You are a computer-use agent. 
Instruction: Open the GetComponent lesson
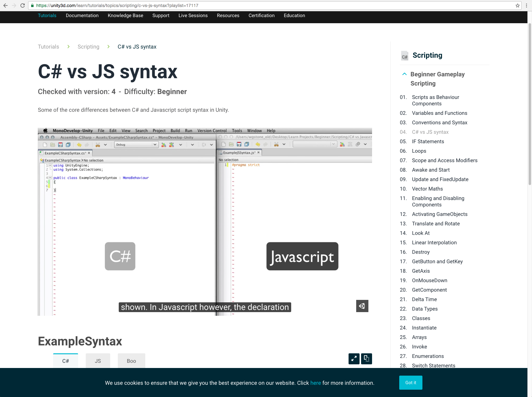tap(429, 290)
